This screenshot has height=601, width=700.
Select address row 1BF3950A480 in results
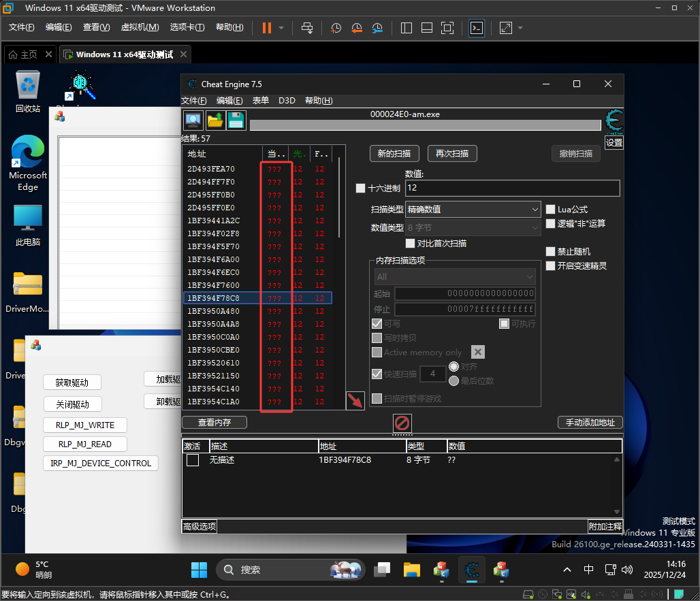[257, 311]
